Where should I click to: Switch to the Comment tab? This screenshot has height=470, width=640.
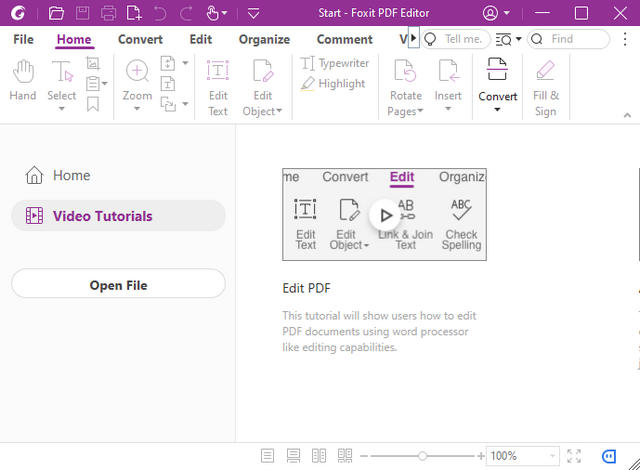click(344, 39)
